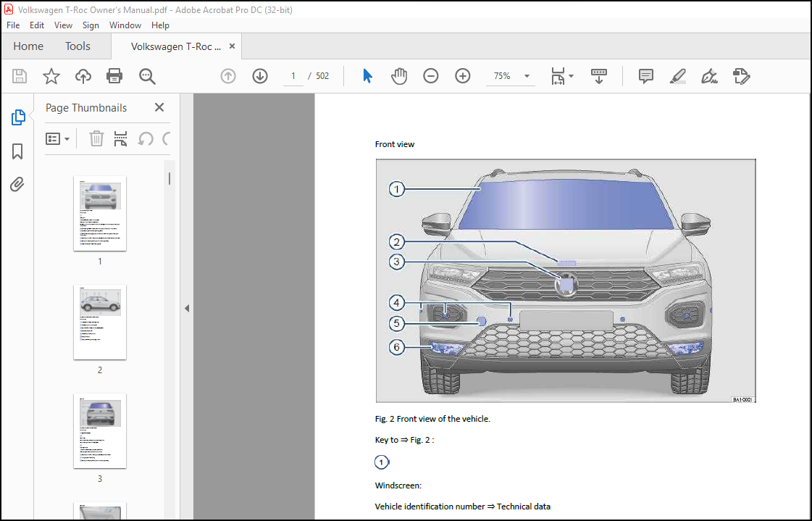Add a comment with the sticky note icon
Screen dimensions: 812x521
pos(646,76)
